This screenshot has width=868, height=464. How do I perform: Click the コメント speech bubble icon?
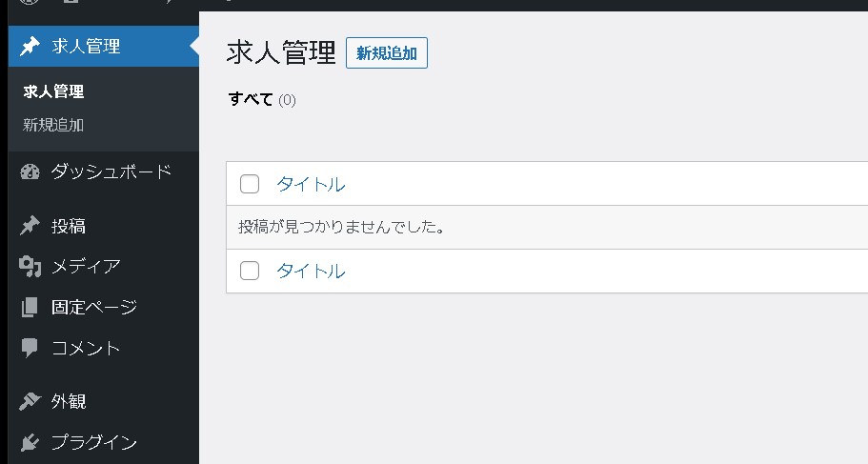click(30, 348)
